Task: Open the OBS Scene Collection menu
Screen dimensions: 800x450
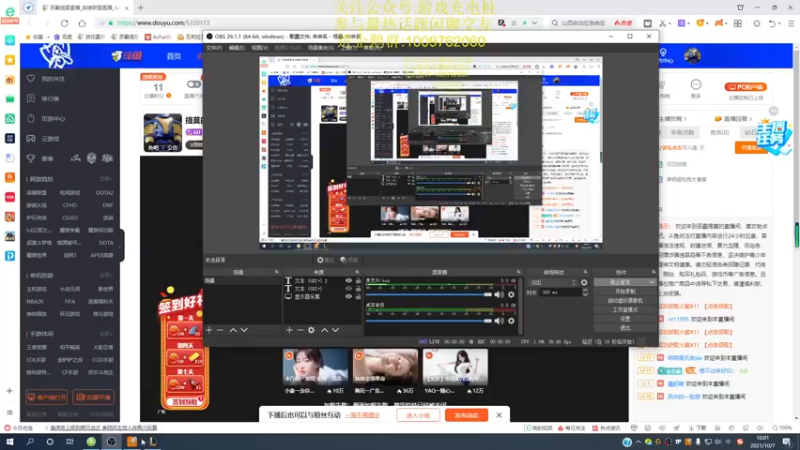Action: (321, 48)
